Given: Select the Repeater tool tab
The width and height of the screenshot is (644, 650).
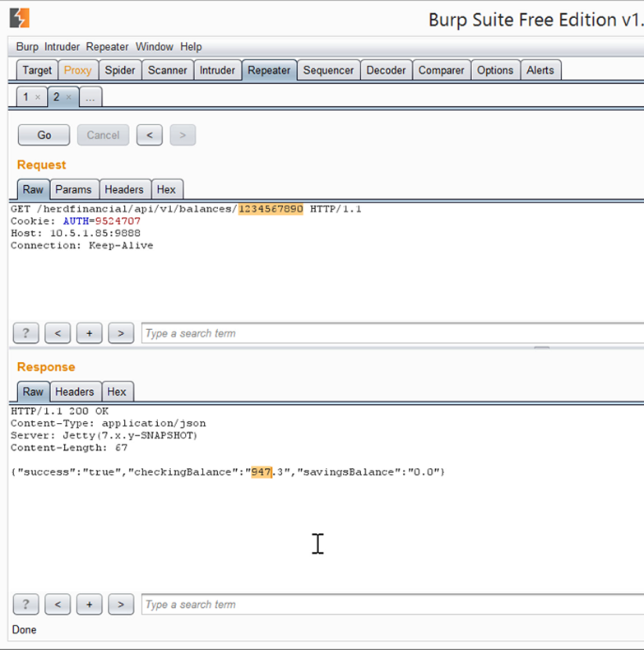Looking at the screenshot, I should [x=269, y=70].
